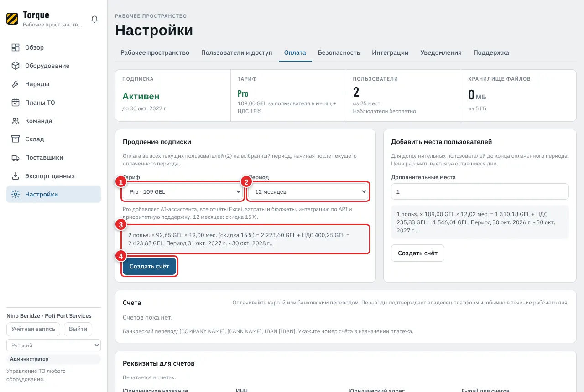584x392 pixels.
Task: Click the Выйти button
Action: tap(78, 329)
